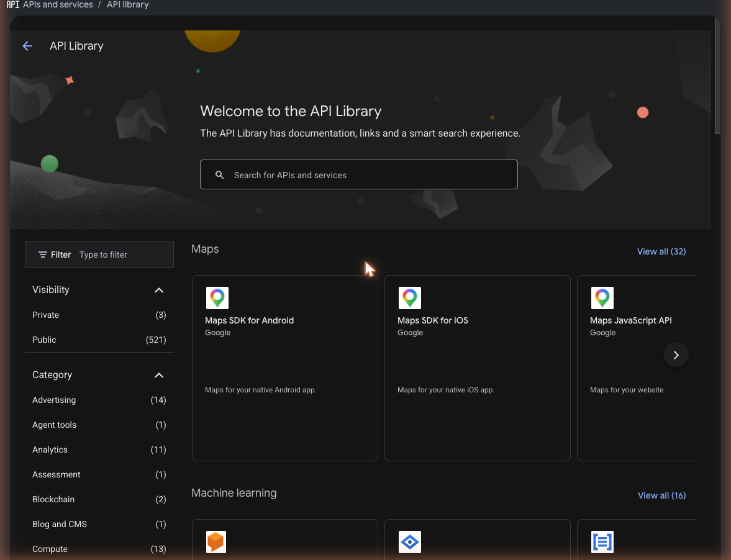731x560 pixels.
Task: Open the Maps JavaScript API title
Action: (631, 320)
